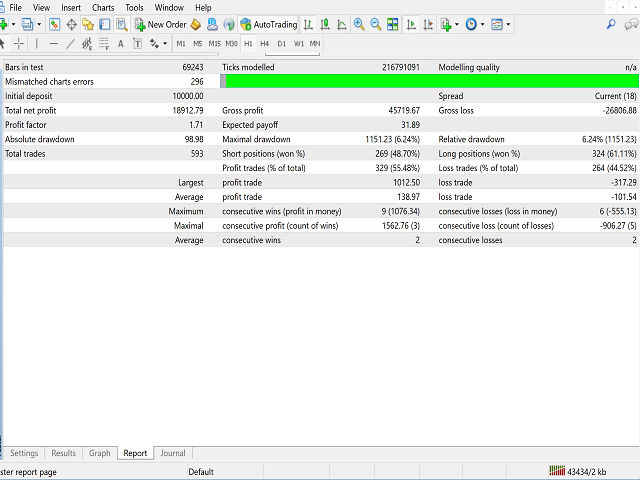The image size is (640, 480).
Task: Toggle chart auto scroll icon
Action: click(x=411, y=24)
